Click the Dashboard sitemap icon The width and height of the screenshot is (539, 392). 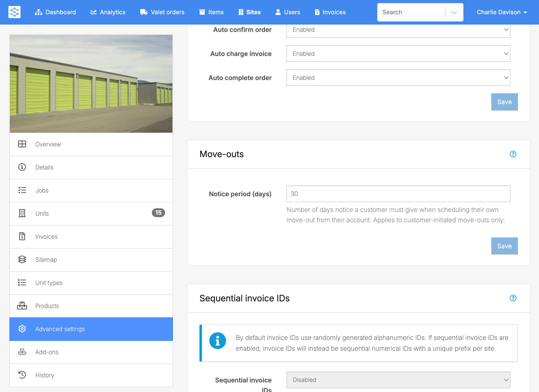pos(38,12)
